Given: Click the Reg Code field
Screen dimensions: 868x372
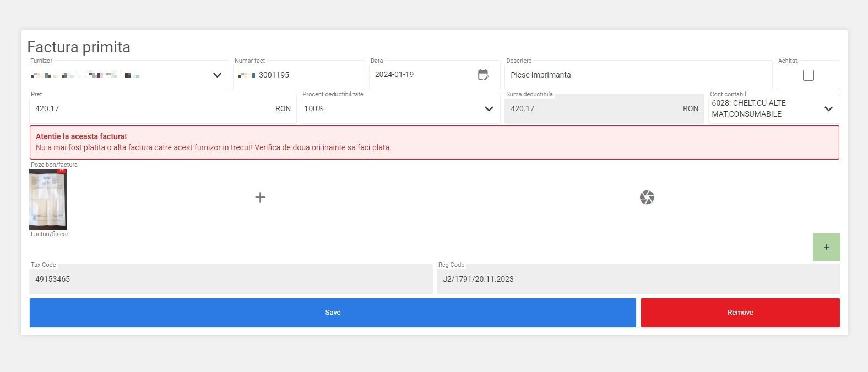Looking at the screenshot, I should [x=638, y=280].
